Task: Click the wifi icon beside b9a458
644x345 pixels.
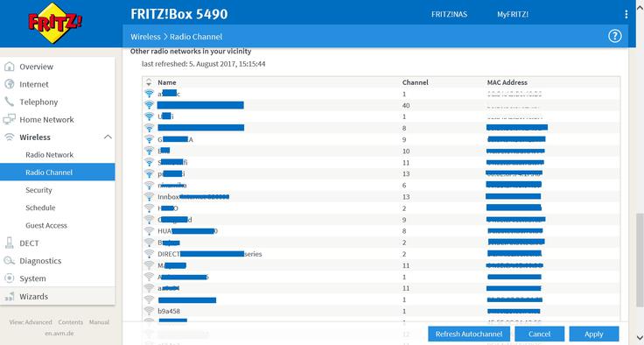Action: (149, 311)
